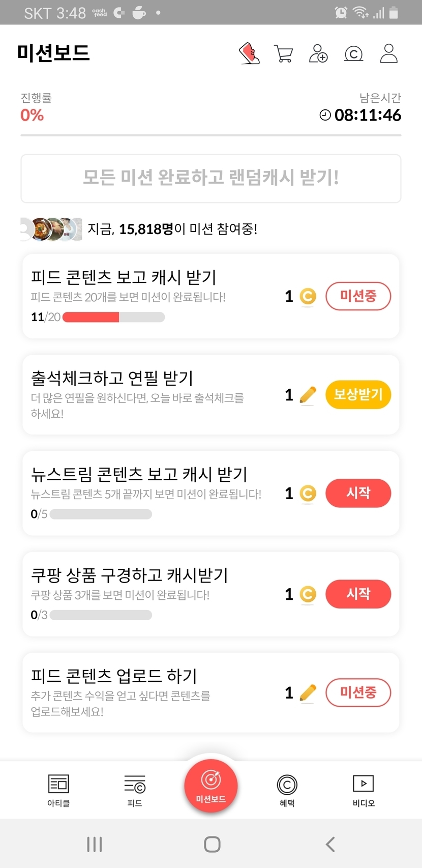The height and width of the screenshot is (868, 422).
Task: Tap 모든 미션 완료하고 랜덤캐시 받기 banner
Action: tap(211, 179)
